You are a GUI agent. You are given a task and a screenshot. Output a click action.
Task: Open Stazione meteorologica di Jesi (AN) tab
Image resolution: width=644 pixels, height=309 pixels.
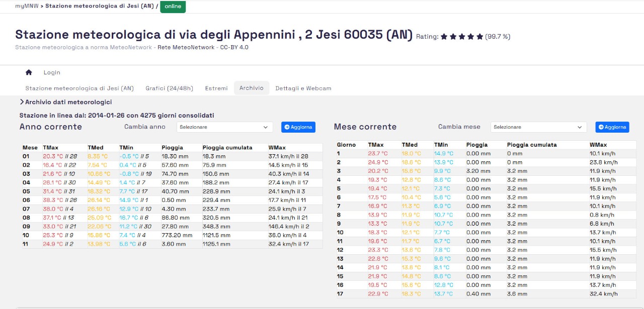pyautogui.click(x=79, y=88)
